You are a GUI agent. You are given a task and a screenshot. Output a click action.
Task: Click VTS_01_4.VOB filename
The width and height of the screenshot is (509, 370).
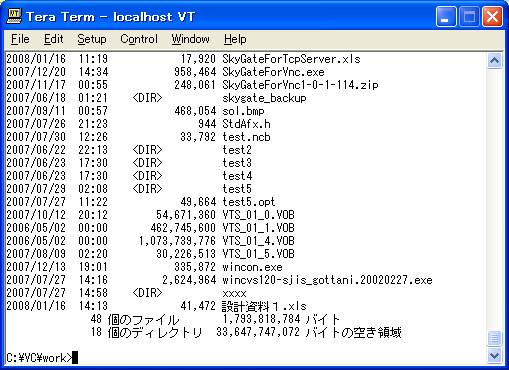[x=258, y=241]
